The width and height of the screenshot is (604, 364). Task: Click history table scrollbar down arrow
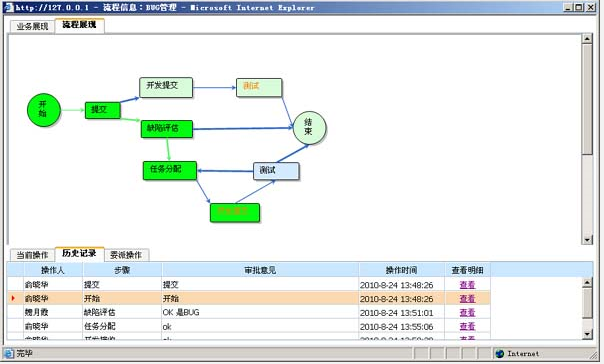tap(587, 334)
